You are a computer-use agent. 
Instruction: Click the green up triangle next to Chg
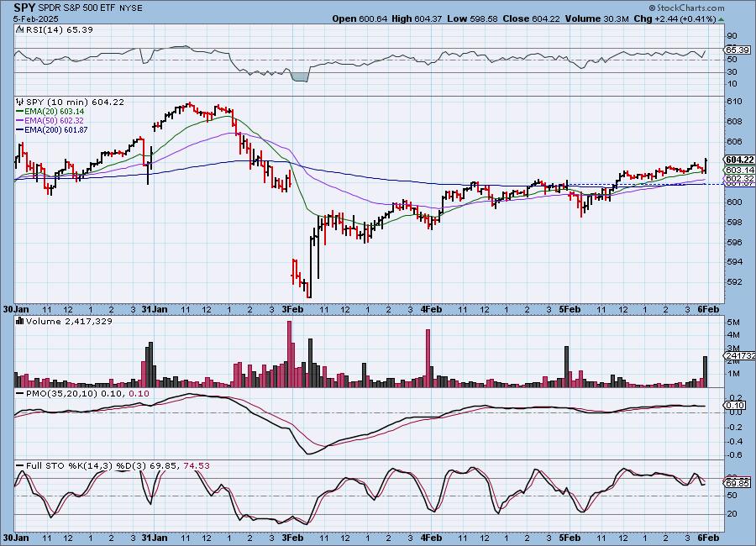click(721, 19)
